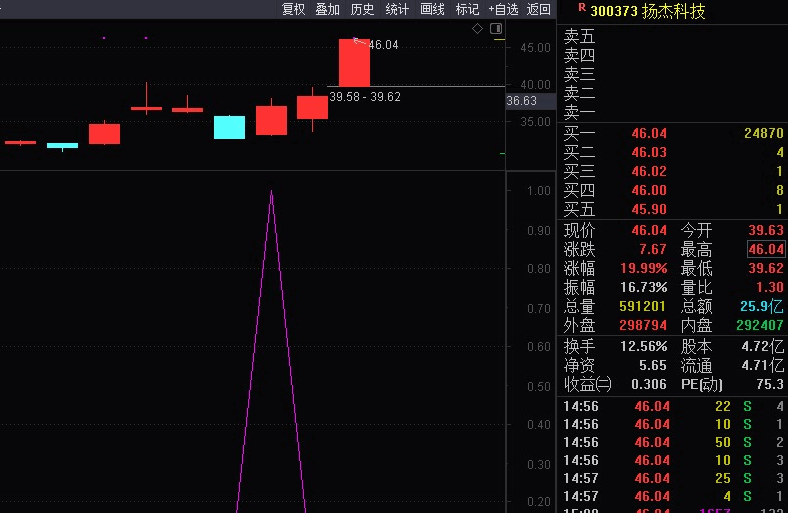Select the 买一 price 46.04
Image resolution: width=788 pixels, height=513 pixels.
[x=649, y=133]
